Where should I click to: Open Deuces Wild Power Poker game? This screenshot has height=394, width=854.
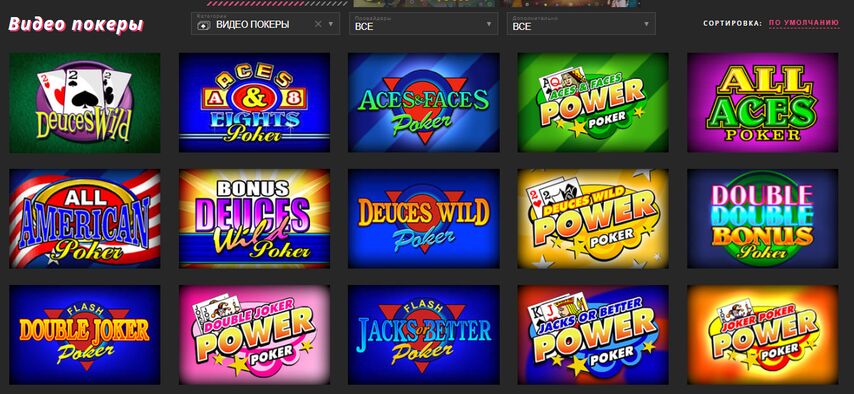tap(593, 219)
